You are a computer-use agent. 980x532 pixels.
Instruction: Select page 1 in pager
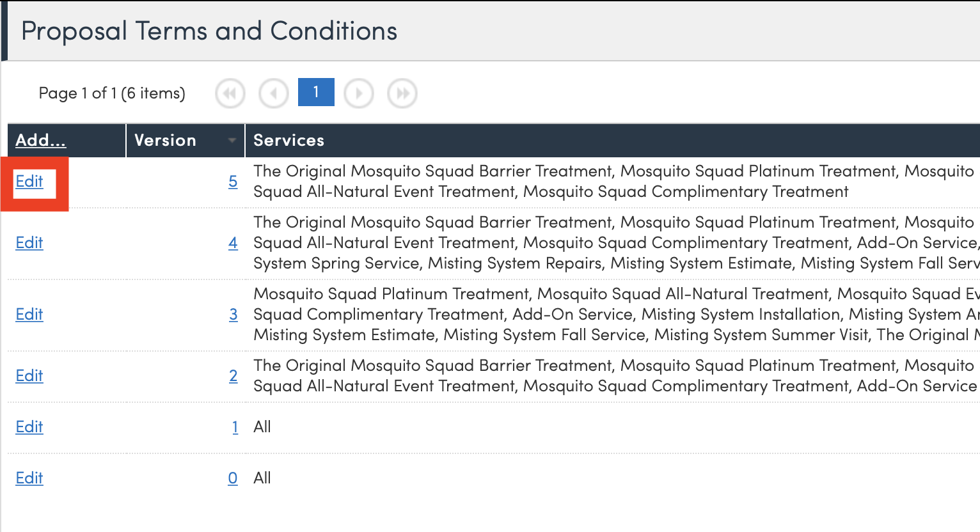point(316,93)
